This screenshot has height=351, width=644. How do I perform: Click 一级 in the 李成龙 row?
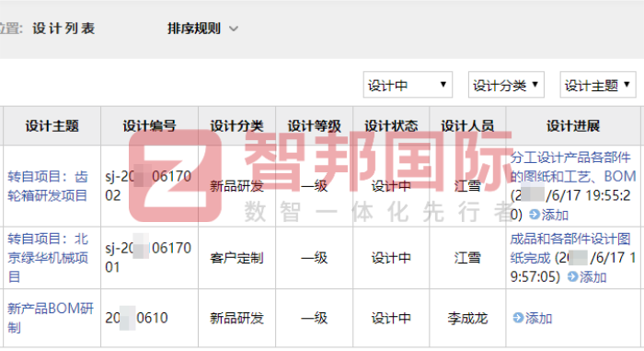[x=315, y=318]
